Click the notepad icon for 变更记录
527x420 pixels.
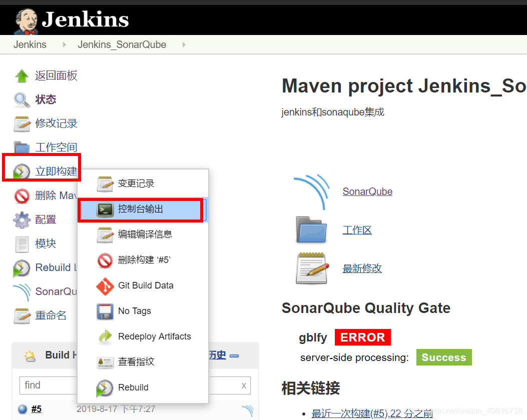tap(105, 183)
